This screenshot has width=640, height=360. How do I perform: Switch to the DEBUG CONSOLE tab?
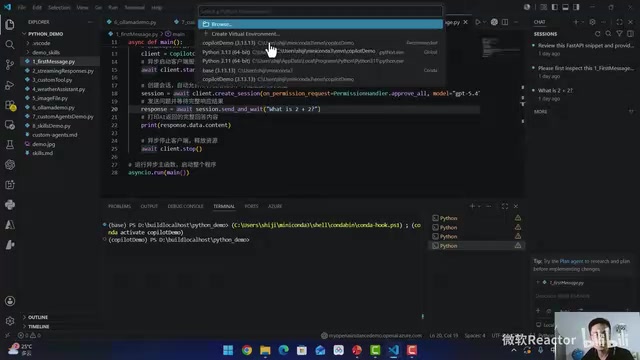[x=185, y=206]
